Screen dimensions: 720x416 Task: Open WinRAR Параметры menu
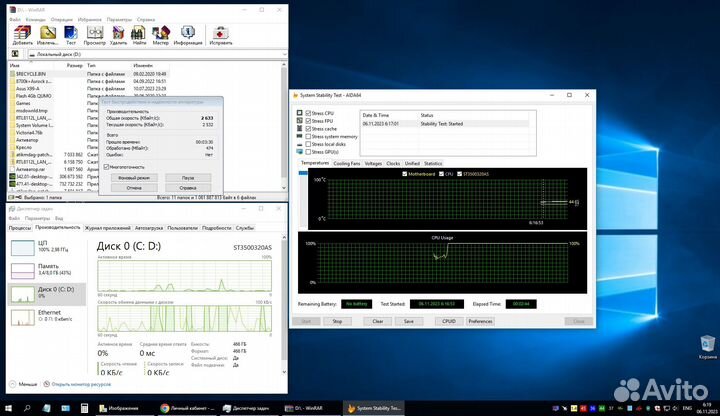tap(119, 20)
